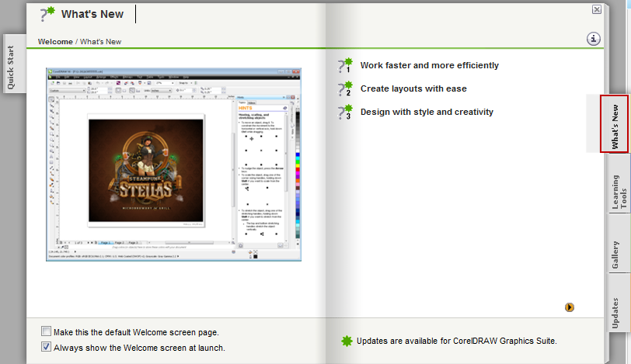Open 'Work faster and more efficiently' topic
This screenshot has height=364, width=631.
click(430, 65)
